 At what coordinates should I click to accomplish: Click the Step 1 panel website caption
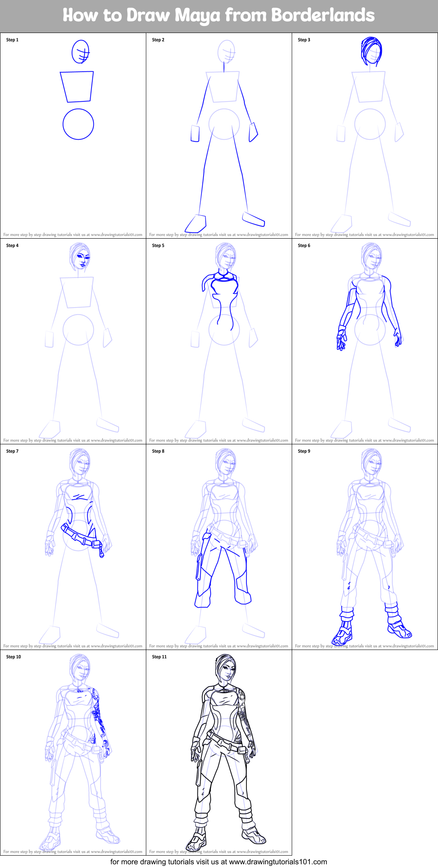(x=73, y=235)
